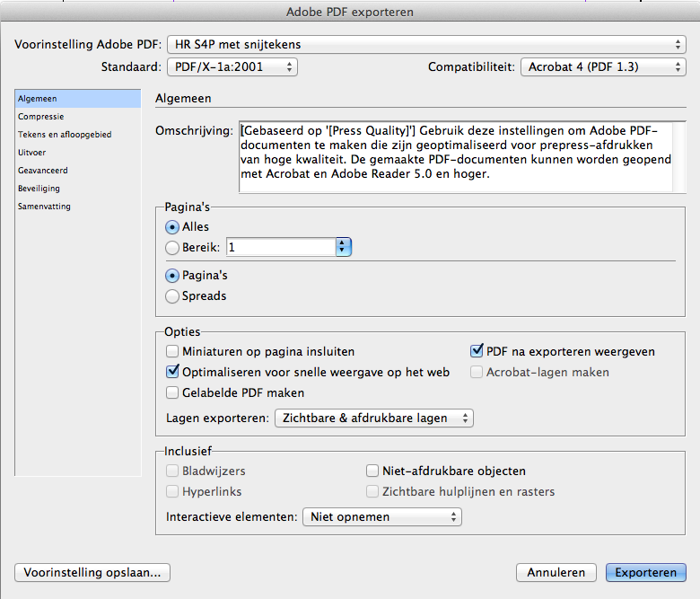Select the Bereik radio button
700x599 pixels.
pos(172,248)
